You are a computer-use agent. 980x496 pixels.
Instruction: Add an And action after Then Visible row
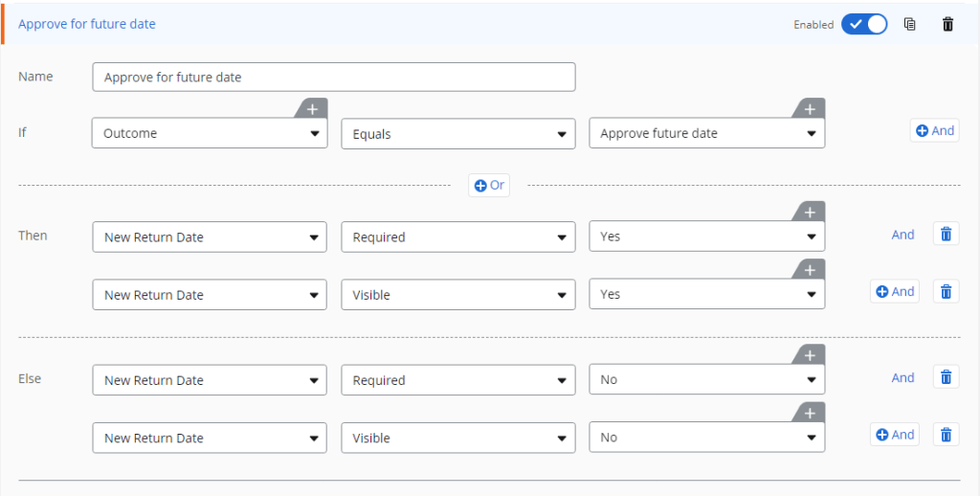coord(894,292)
